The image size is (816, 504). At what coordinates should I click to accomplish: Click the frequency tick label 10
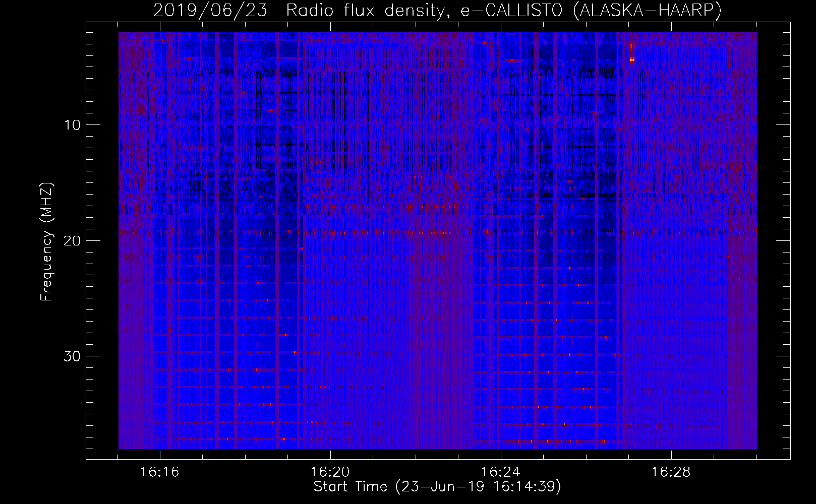coord(72,125)
